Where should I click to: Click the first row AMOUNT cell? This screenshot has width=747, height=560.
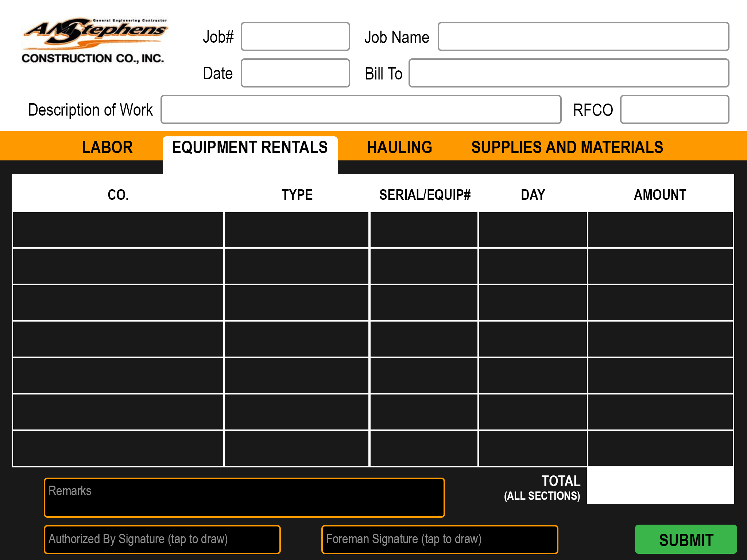click(x=660, y=229)
